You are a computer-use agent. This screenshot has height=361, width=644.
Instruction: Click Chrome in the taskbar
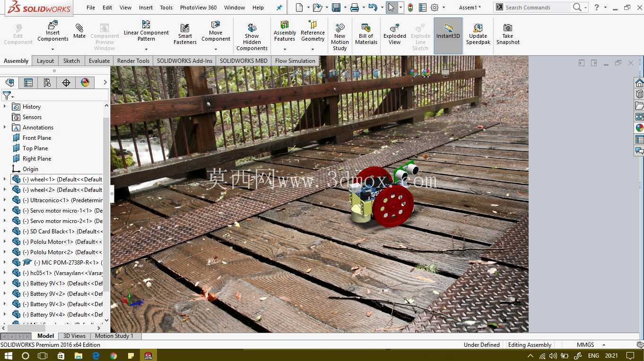point(113,355)
